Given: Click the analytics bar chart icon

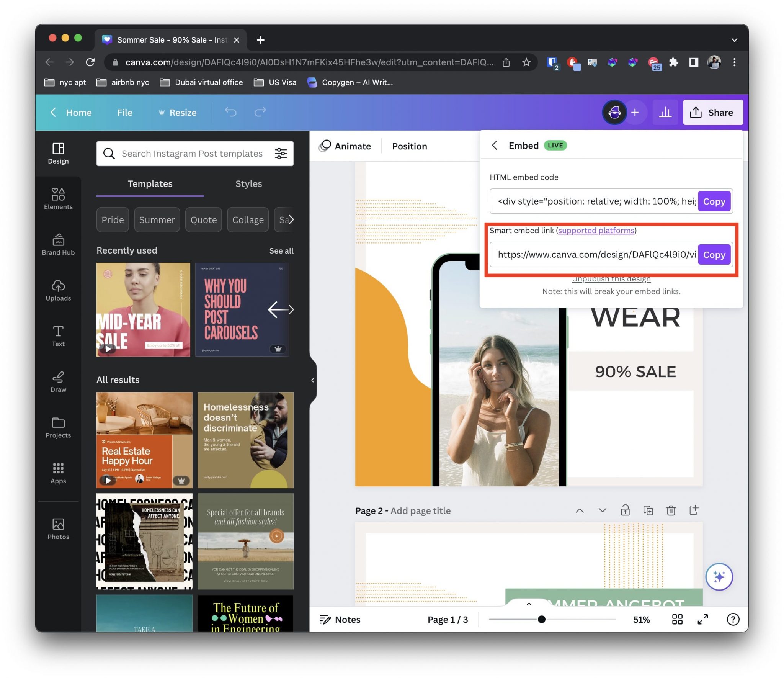Looking at the screenshot, I should point(665,113).
